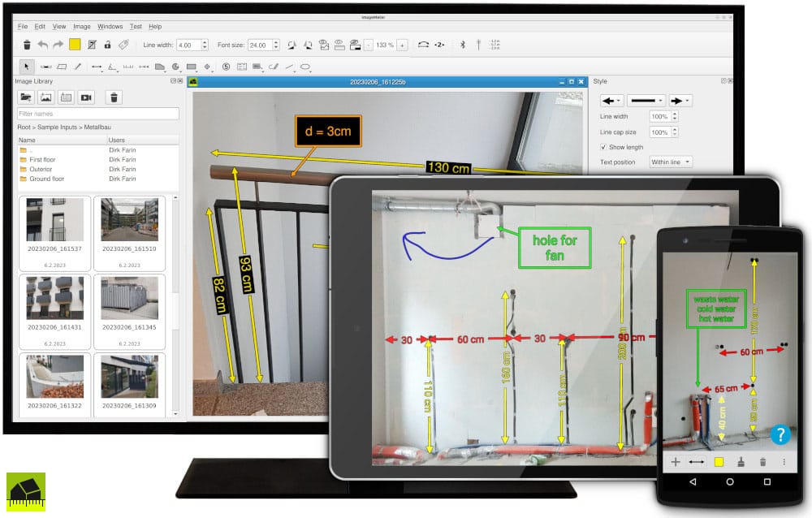The image size is (812, 518).
Task: Tap the blue help question mark button
Action: coord(780,434)
